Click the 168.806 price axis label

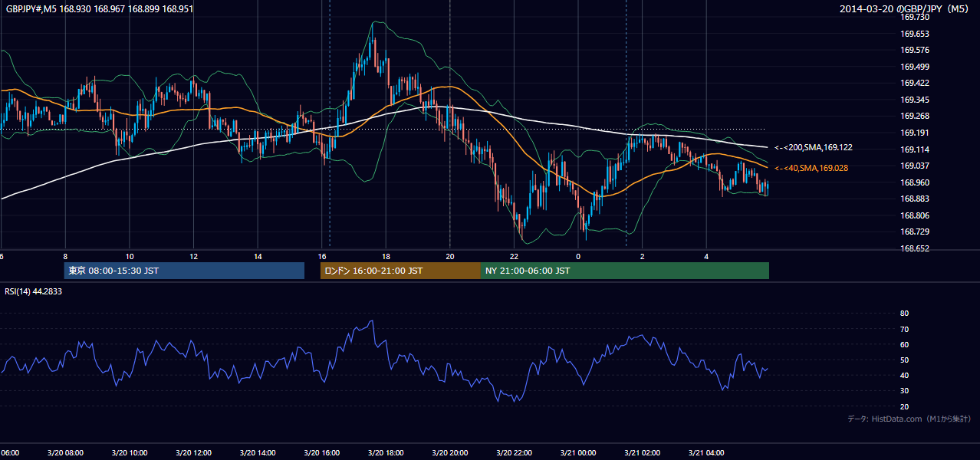(x=915, y=215)
